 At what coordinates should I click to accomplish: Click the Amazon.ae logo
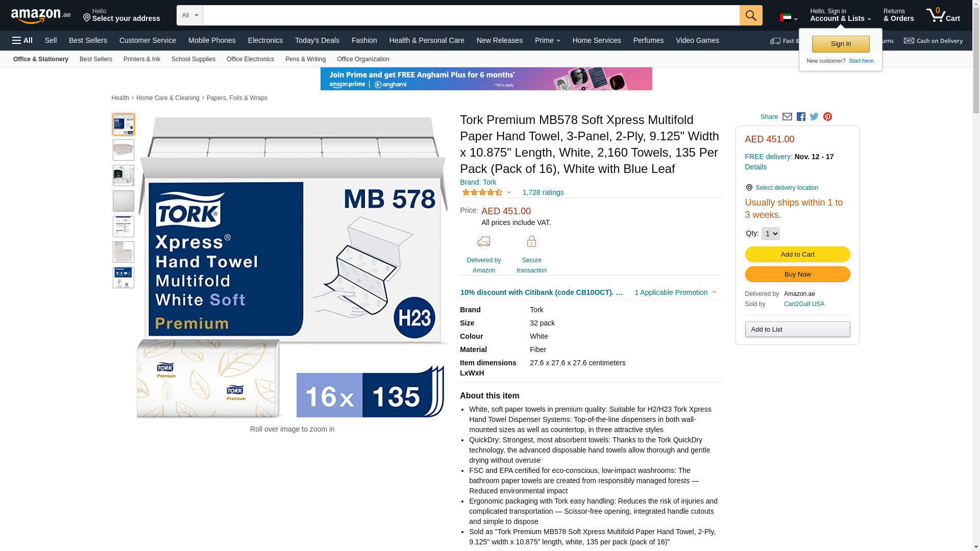41,16
